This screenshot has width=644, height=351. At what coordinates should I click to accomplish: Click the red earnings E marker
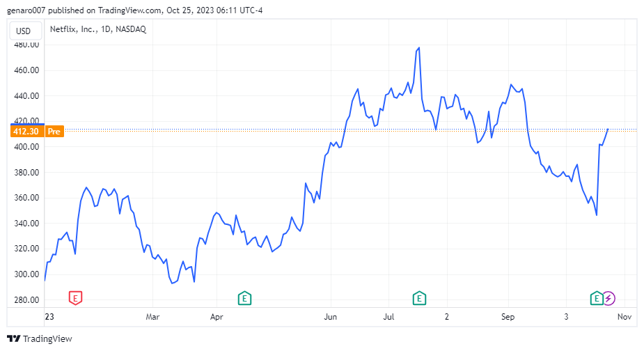pyautogui.click(x=75, y=298)
